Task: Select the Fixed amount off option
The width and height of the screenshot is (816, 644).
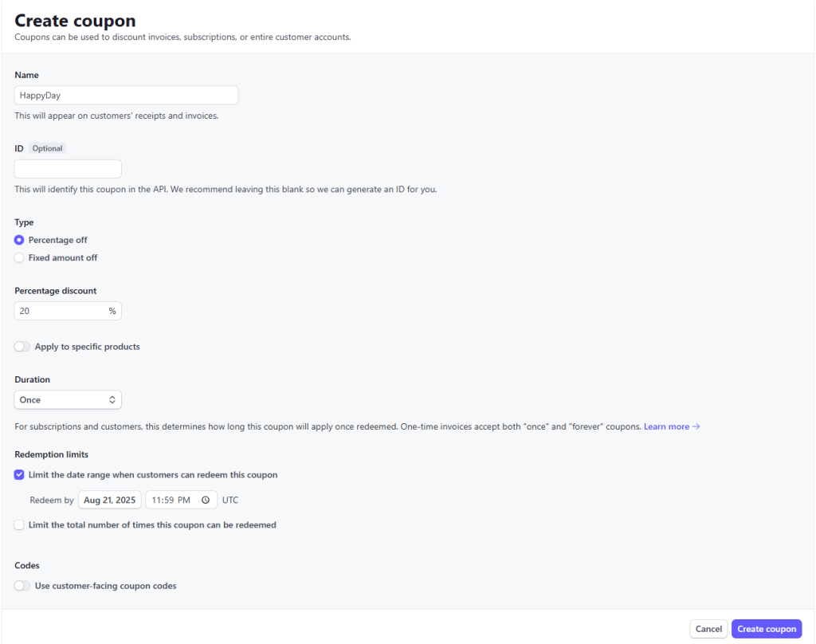Action: point(18,257)
